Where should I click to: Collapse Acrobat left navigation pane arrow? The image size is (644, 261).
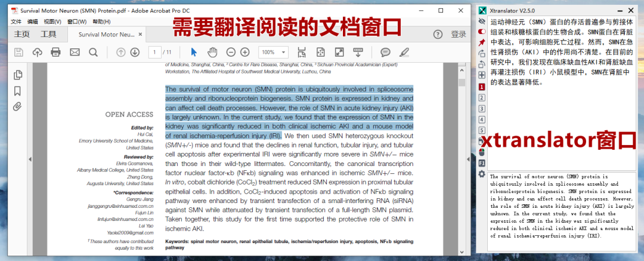coord(30,159)
